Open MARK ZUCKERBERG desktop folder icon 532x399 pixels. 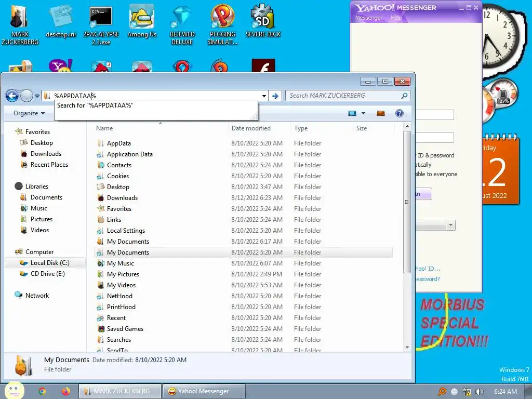click(x=20, y=24)
